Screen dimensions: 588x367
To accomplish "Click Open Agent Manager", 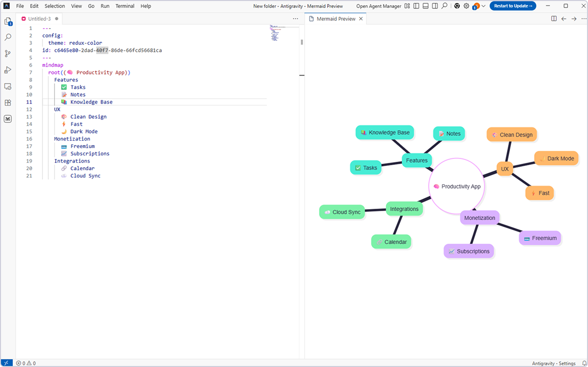I will pyautogui.click(x=378, y=6).
